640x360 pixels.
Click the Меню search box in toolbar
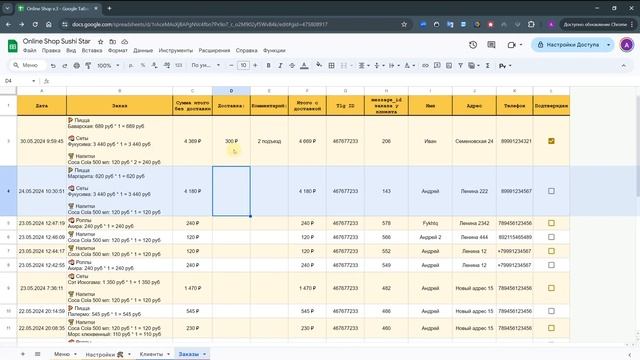click(x=27, y=65)
